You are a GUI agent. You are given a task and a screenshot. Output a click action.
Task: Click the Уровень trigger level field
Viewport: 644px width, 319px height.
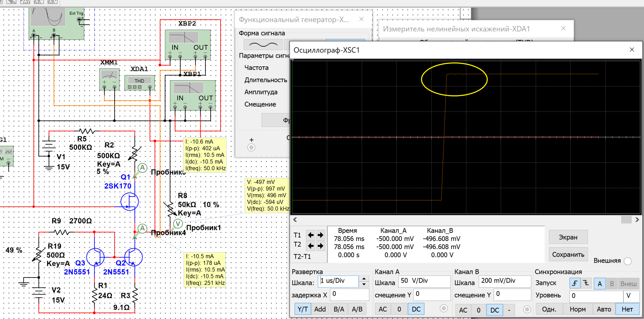pos(596,296)
